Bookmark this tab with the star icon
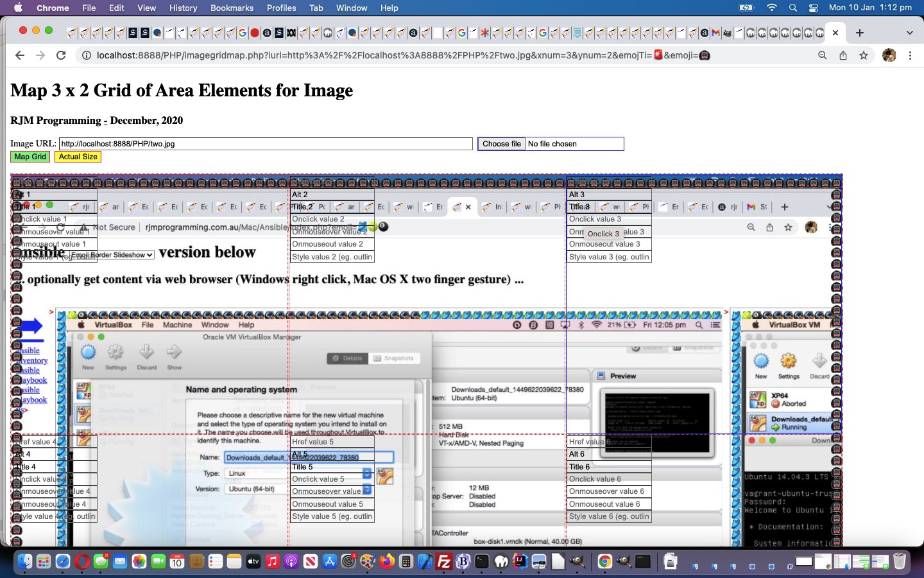The height and width of the screenshot is (578, 924). click(864, 55)
